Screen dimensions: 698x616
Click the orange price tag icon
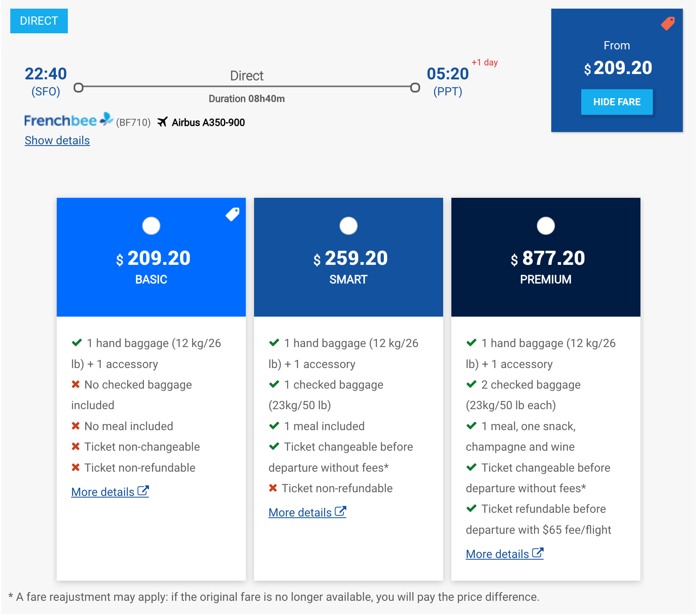pos(668,23)
